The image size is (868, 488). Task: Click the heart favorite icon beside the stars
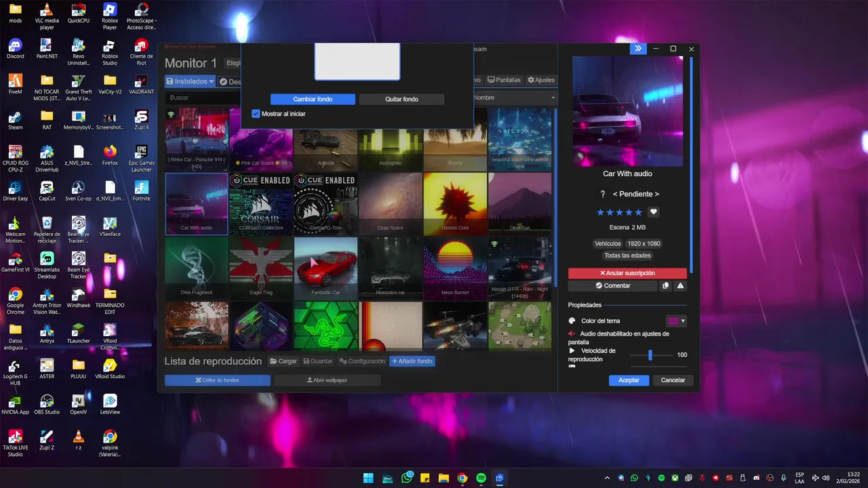tap(654, 212)
